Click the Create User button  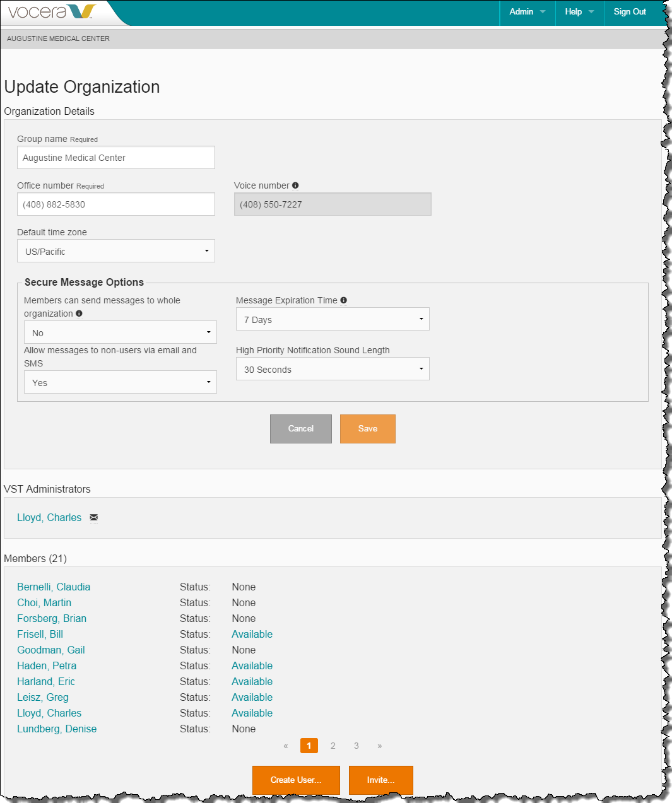pos(296,780)
